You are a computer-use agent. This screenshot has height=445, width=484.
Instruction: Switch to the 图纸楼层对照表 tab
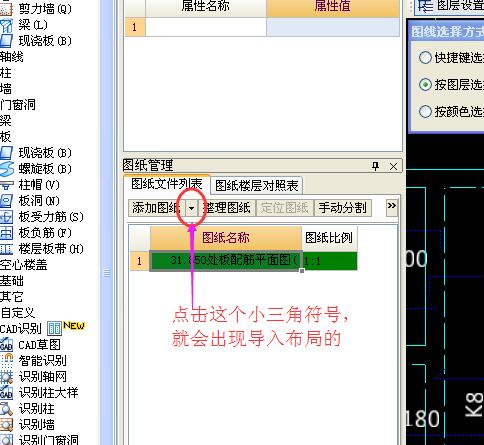pyautogui.click(x=256, y=186)
